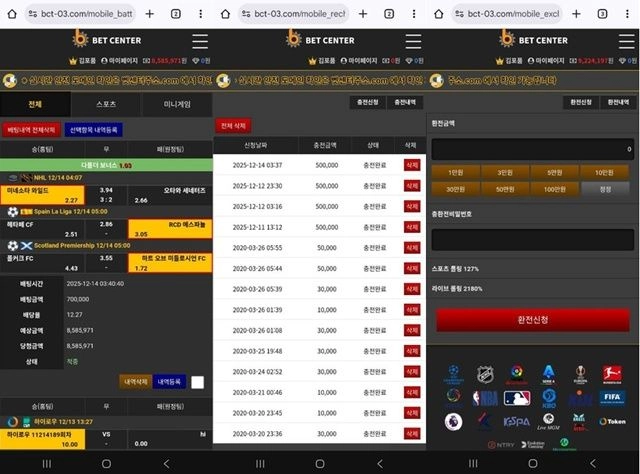Open the tab switcher showing 3 tabs
The height and width of the screenshot is (474, 640).
click(x=602, y=14)
